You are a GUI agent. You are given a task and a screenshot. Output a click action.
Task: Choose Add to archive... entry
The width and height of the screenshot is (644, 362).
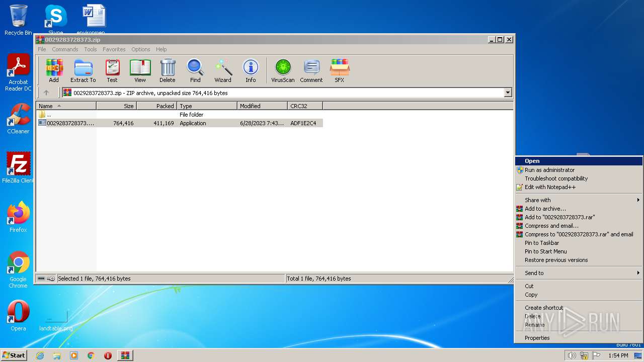pyautogui.click(x=579, y=209)
